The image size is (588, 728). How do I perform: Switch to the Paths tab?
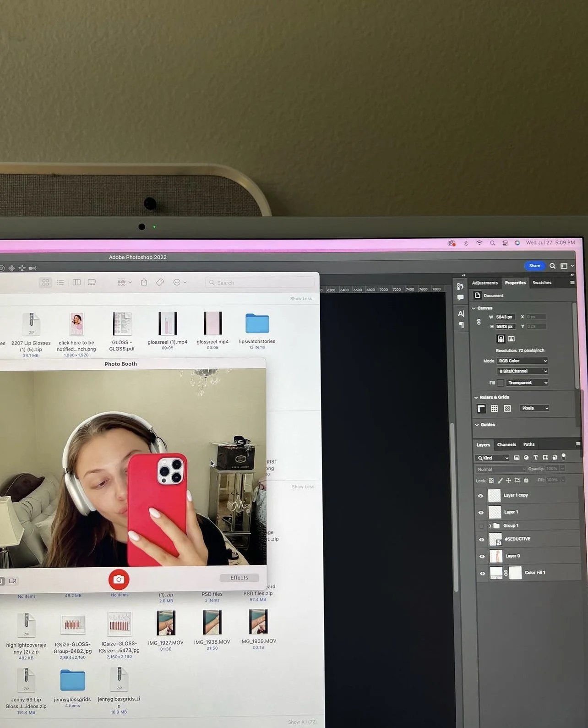529,444
